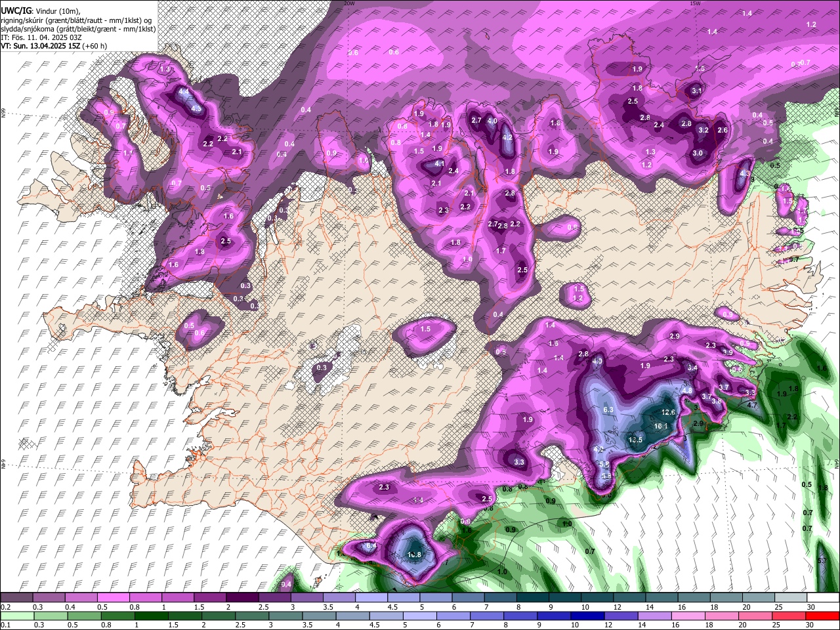Click the 4.0 value in the north
The width and height of the screenshot is (840, 630).
pos(492,121)
